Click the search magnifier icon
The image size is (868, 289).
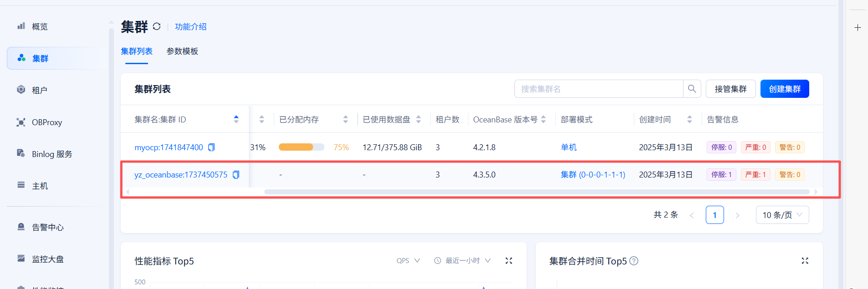[x=692, y=89]
